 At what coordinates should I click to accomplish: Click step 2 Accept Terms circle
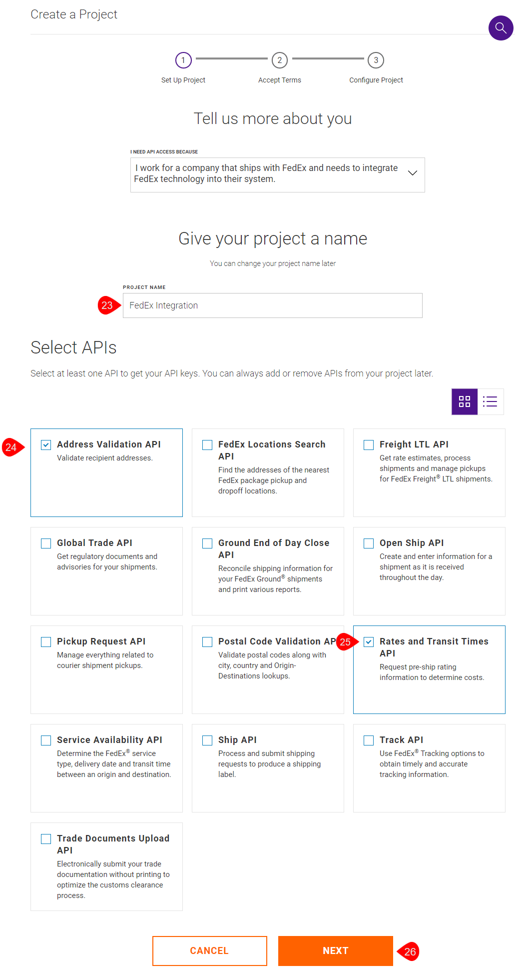pos(280,60)
